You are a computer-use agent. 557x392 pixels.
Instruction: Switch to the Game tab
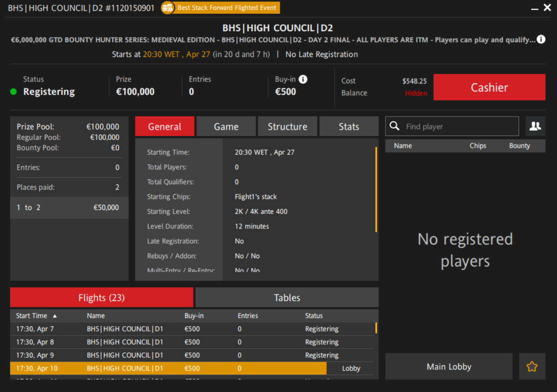226,127
